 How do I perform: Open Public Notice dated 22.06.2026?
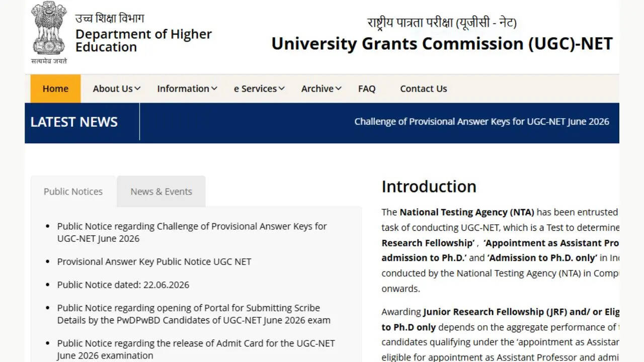[x=123, y=285]
